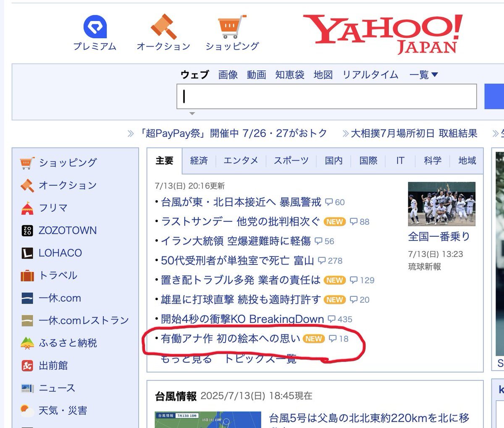Screen dimensions: 504x428
Task: Open the 大相撲7月場所初日 取組結果 link
Action: 414,134
